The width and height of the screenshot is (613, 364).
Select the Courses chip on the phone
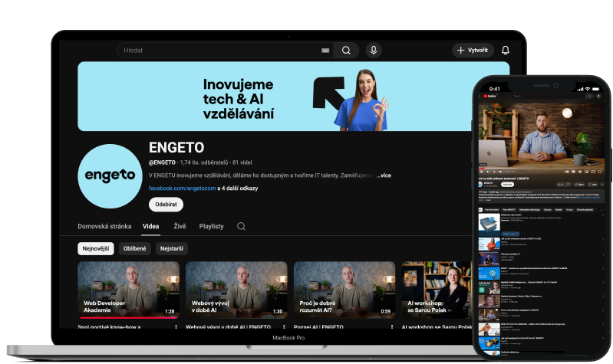pyautogui.click(x=547, y=210)
